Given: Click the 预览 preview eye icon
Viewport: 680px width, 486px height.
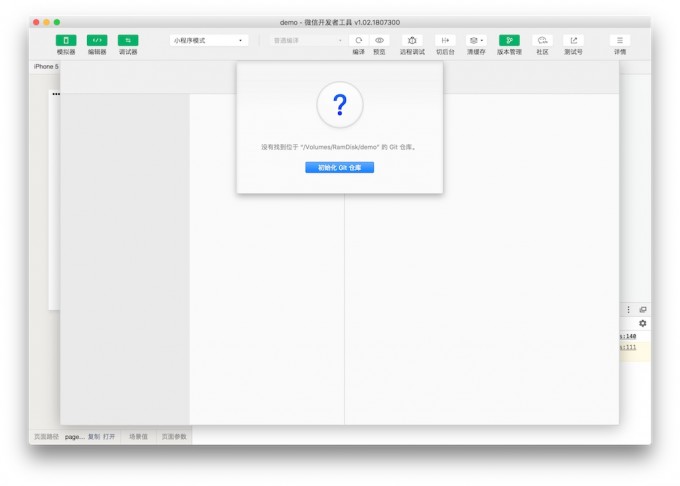Looking at the screenshot, I should pos(379,40).
